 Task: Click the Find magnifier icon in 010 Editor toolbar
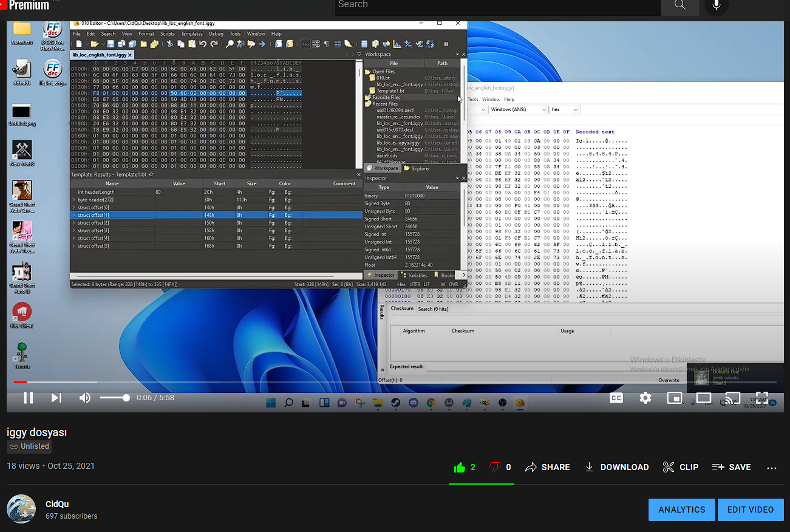click(x=230, y=44)
